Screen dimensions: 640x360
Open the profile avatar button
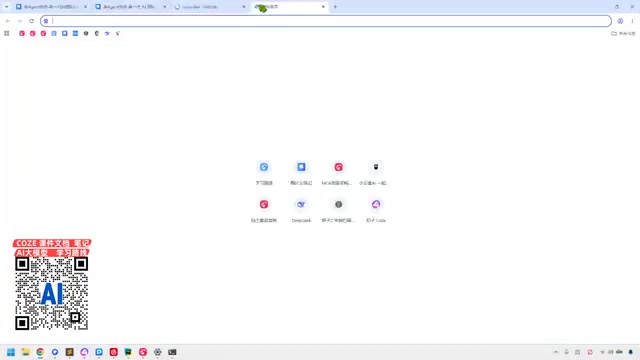620,21
